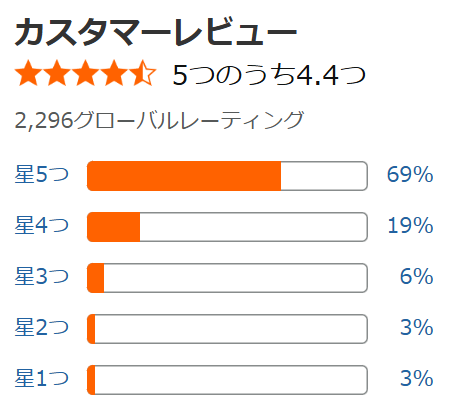Open the 星1つ reviews link
This screenshot has height=408, width=473.
[42, 378]
